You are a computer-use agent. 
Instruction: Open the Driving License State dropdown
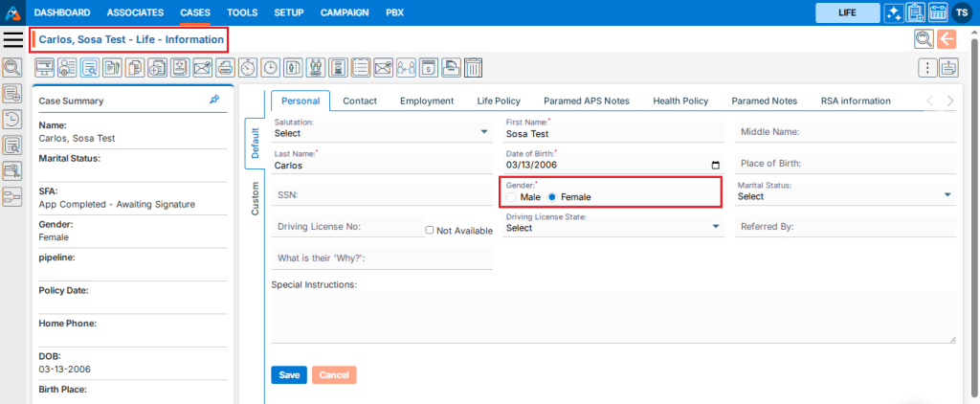613,228
